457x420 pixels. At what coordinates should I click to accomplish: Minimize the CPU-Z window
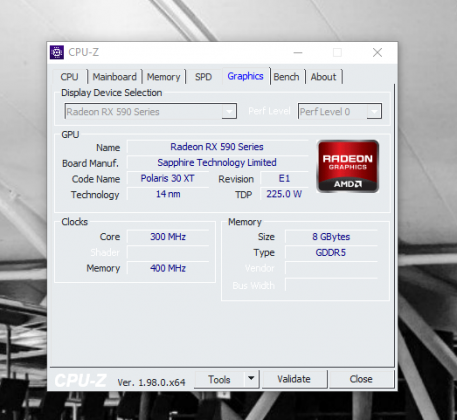[x=298, y=52]
